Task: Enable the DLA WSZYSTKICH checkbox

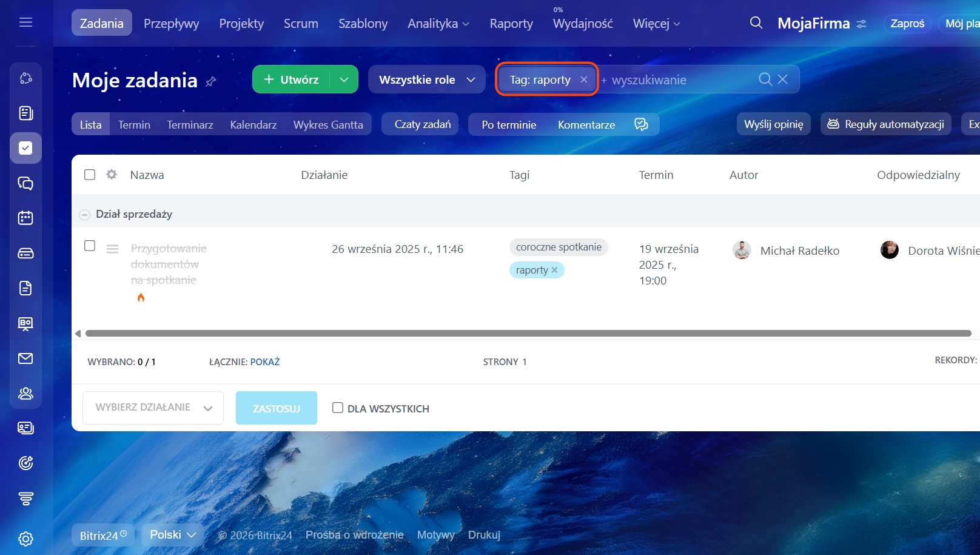Action: [338, 408]
